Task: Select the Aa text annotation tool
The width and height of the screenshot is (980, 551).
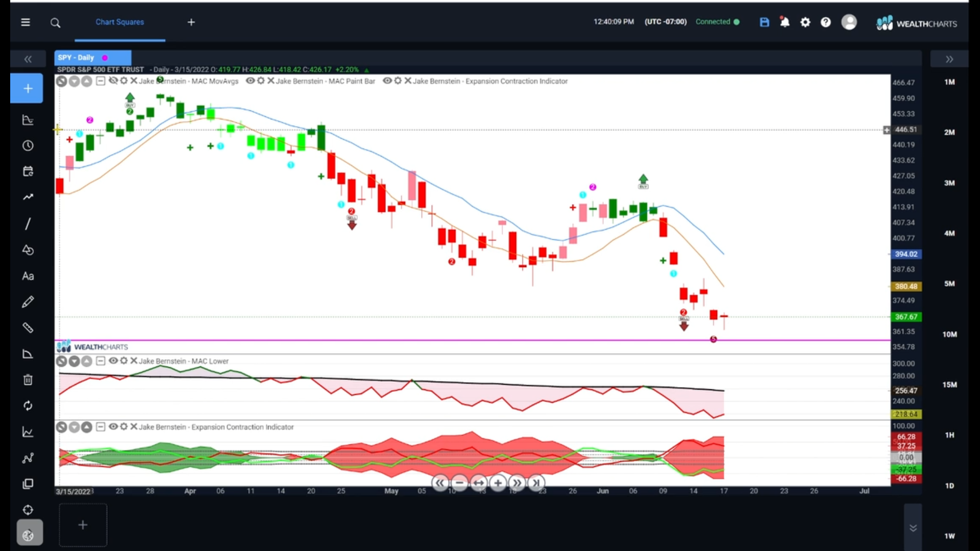Action: (x=28, y=276)
